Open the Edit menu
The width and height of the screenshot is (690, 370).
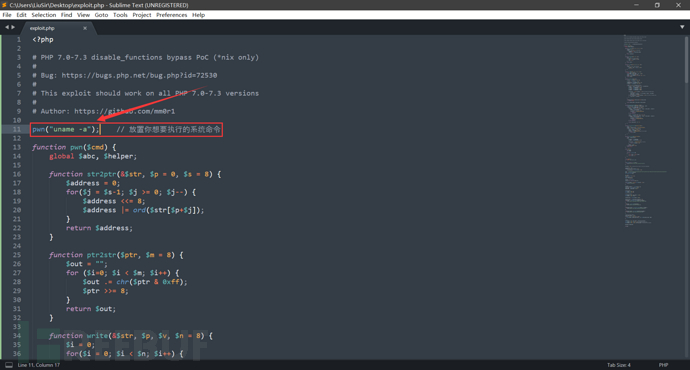coord(21,15)
